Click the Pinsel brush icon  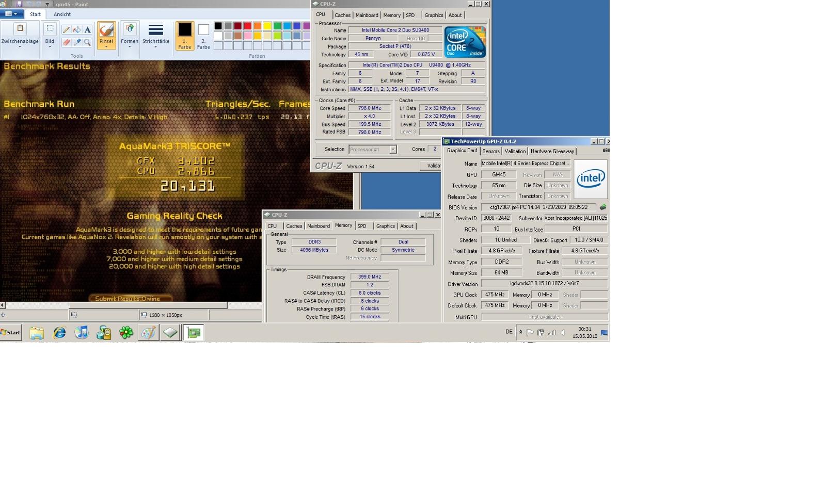(106, 29)
